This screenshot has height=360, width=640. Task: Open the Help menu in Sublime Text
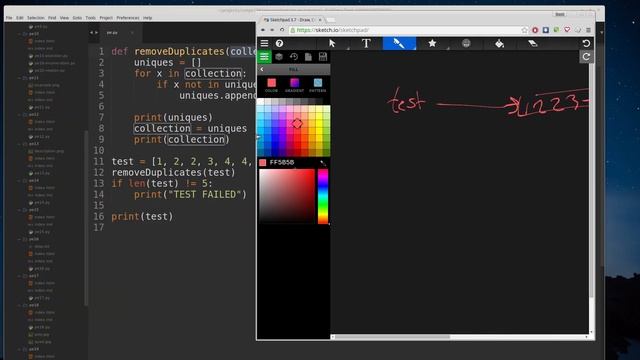pyautogui.click(x=147, y=18)
